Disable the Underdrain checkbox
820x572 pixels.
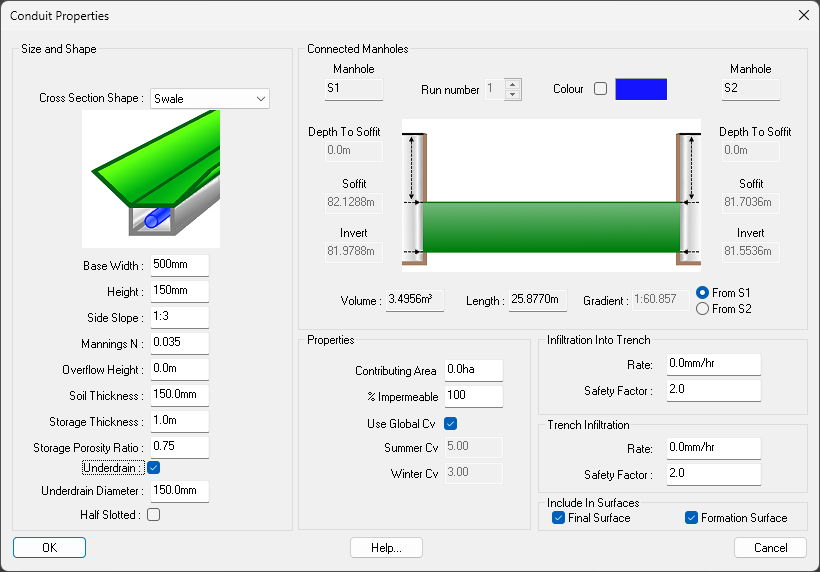(153, 467)
